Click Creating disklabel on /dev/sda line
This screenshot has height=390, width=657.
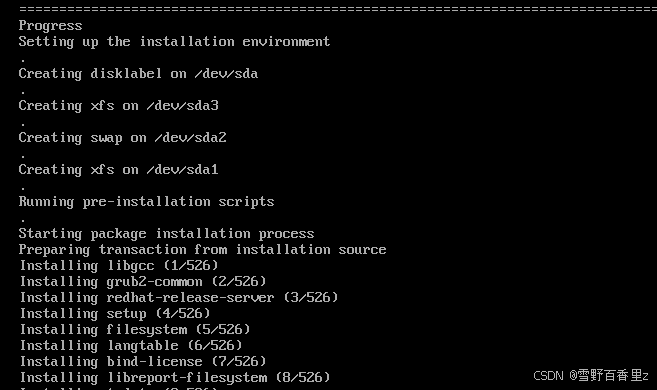point(138,74)
